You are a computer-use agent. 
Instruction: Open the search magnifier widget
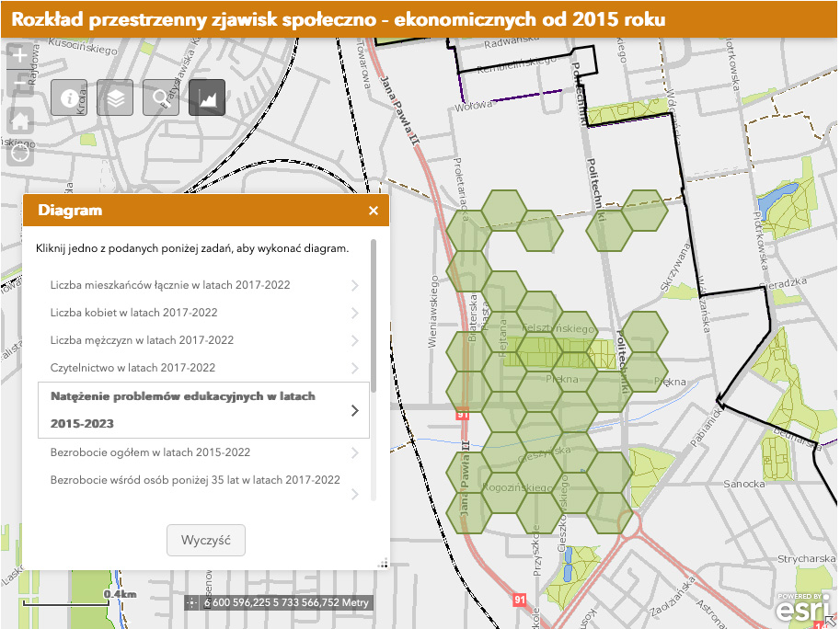pos(161,97)
